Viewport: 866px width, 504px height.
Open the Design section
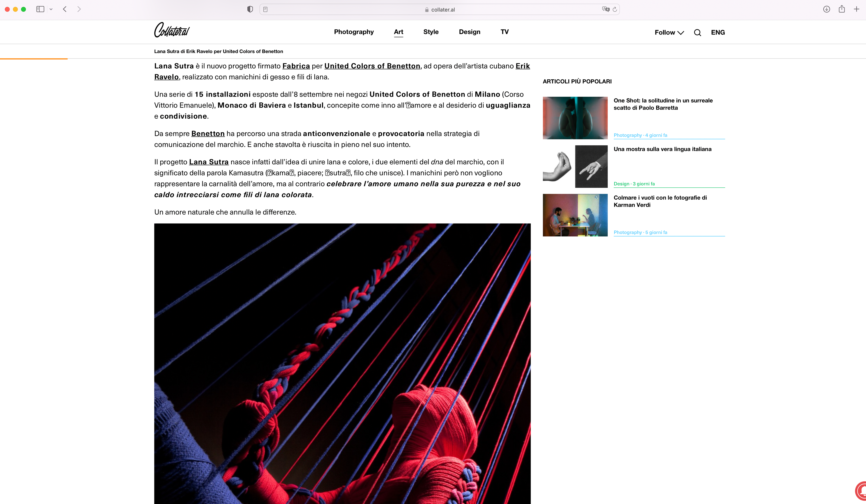coord(470,32)
